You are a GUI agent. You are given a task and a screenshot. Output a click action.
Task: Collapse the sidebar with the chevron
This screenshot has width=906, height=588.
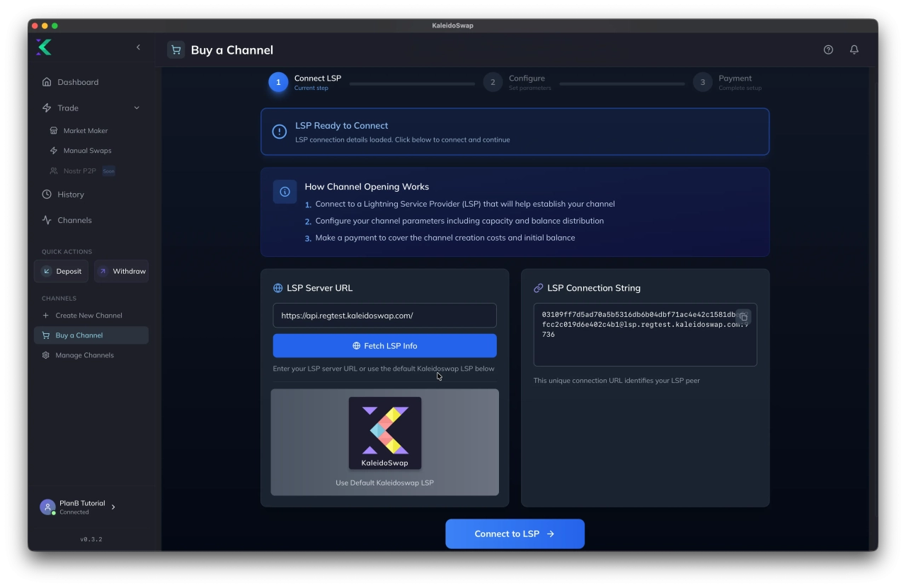[x=138, y=47]
